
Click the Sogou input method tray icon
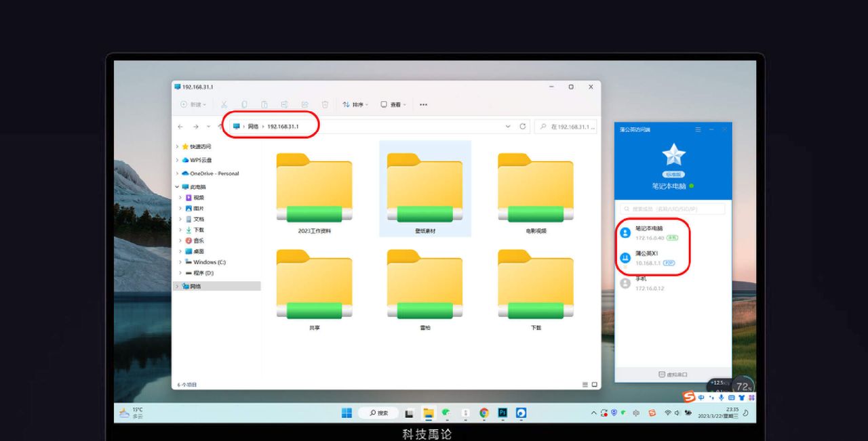(x=652, y=413)
